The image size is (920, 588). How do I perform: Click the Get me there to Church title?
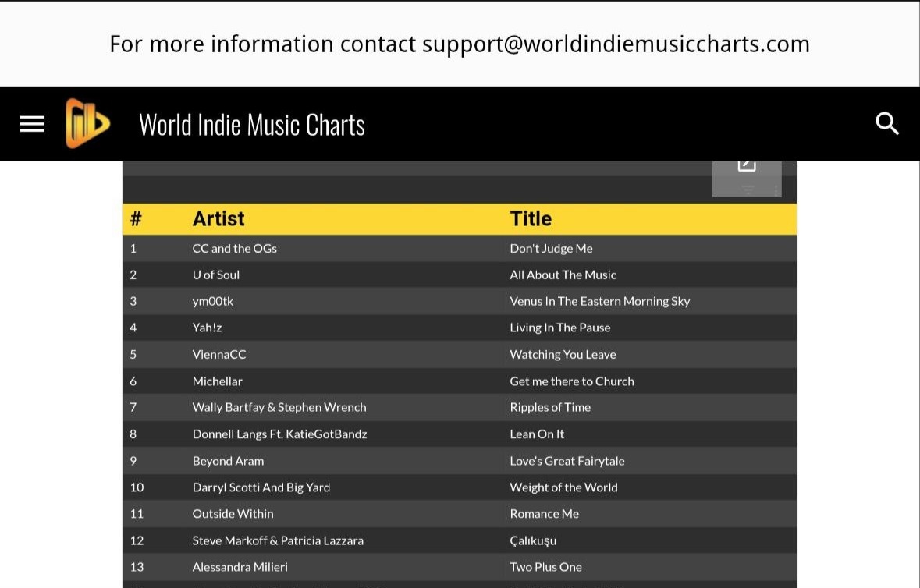click(571, 381)
